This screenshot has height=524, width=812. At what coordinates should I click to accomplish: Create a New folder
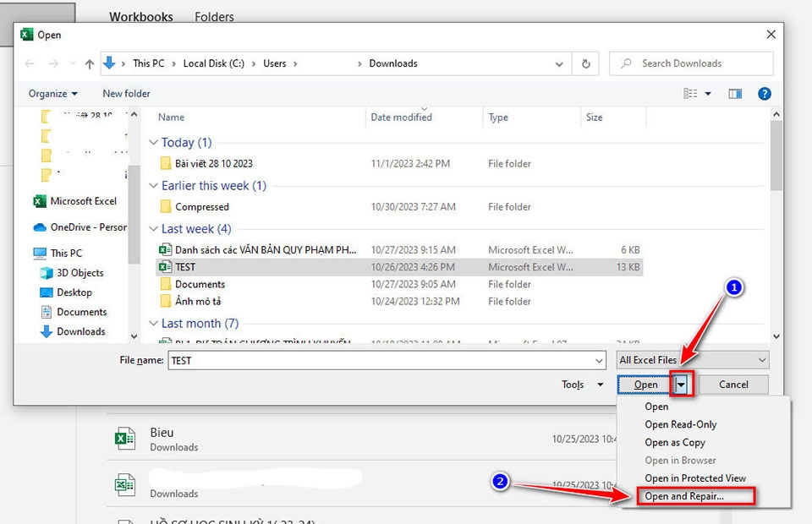click(126, 94)
